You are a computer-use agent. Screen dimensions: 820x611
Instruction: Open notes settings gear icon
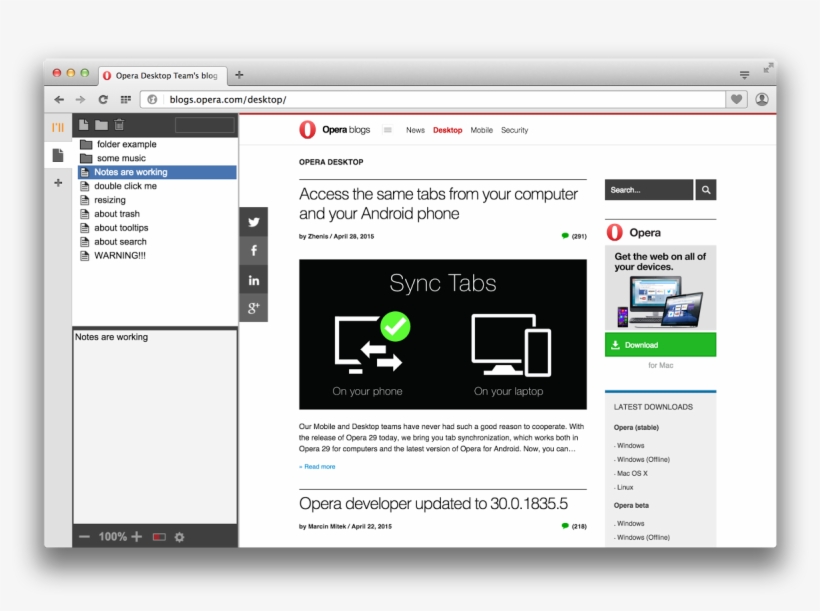pos(180,537)
